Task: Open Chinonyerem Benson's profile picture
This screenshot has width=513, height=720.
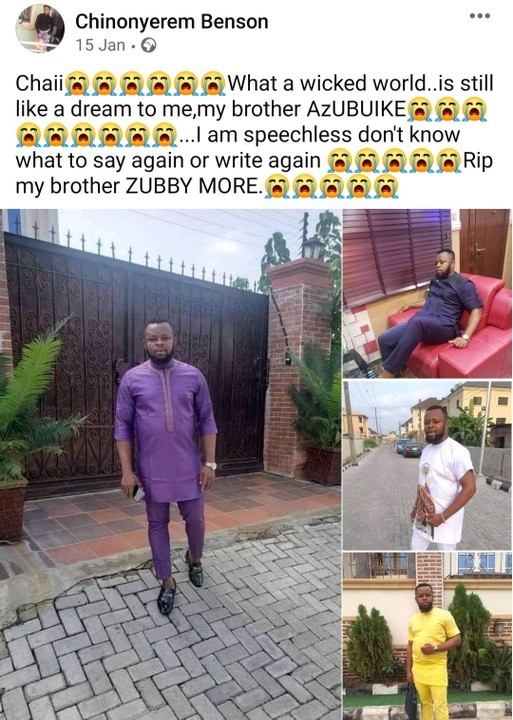Action: pos(40,28)
